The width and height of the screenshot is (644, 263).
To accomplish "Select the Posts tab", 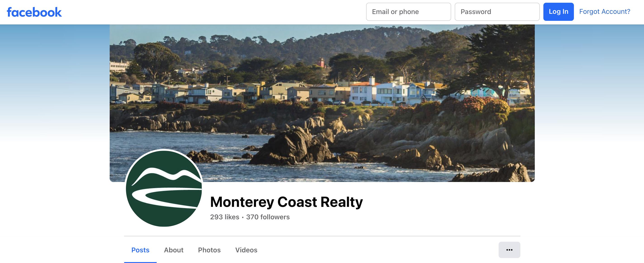I will pyautogui.click(x=140, y=250).
